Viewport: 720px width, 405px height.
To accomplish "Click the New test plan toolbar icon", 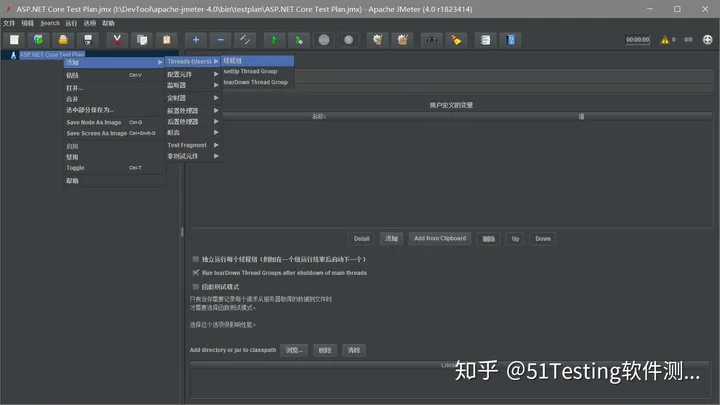I will 14,40.
